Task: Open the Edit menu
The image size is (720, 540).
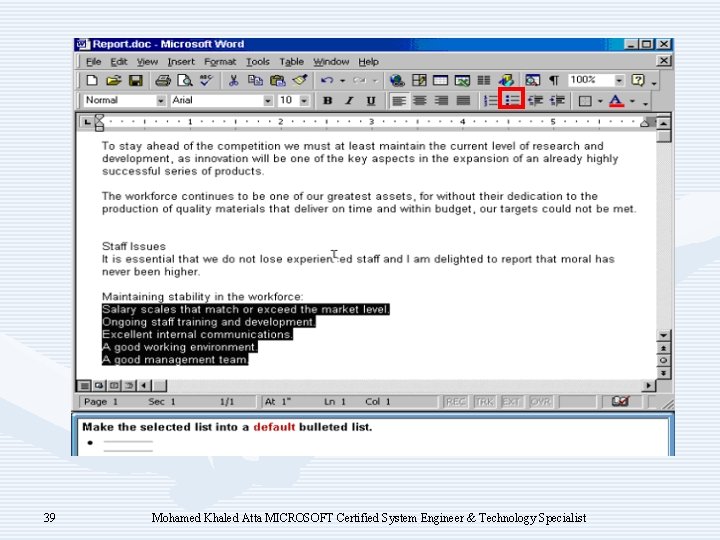Action: coord(118,62)
